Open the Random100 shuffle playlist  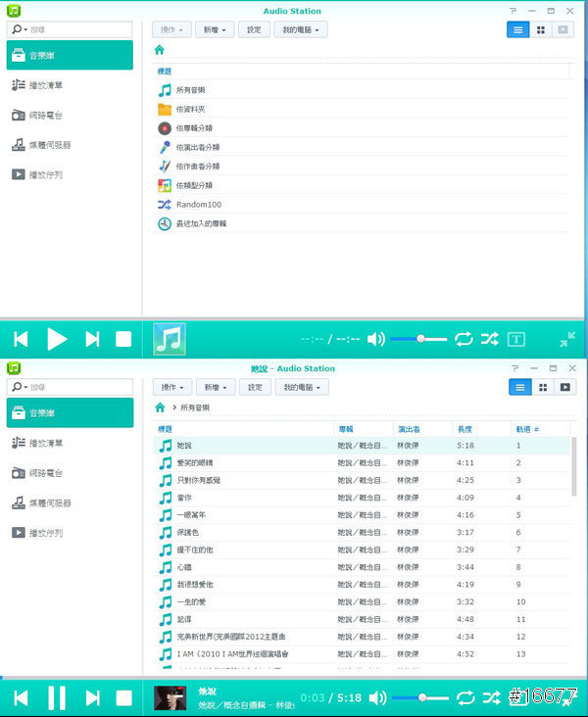[200, 205]
